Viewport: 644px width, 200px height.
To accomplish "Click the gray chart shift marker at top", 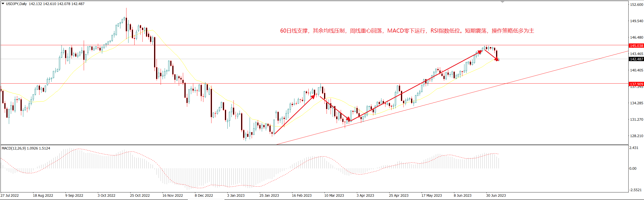I will tap(503, 2).
